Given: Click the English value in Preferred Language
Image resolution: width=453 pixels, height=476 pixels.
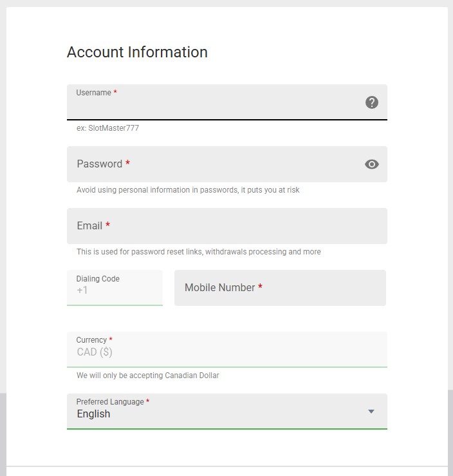Looking at the screenshot, I should click(94, 414).
